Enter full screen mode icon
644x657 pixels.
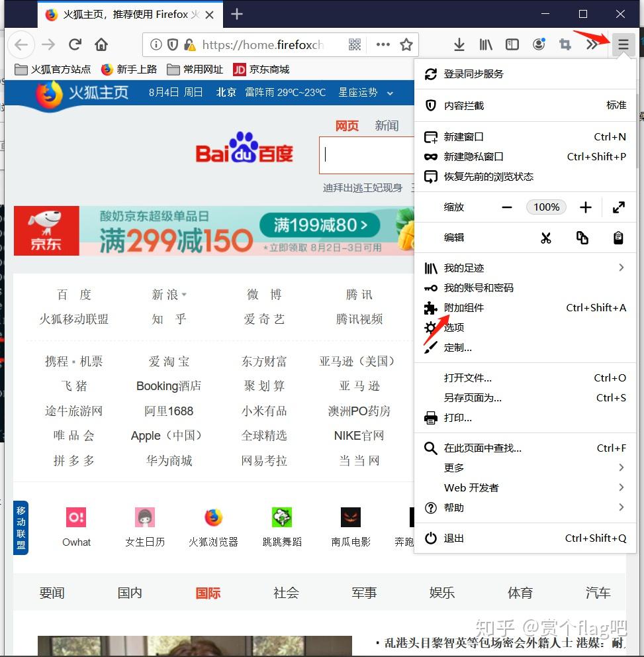pyautogui.click(x=618, y=207)
